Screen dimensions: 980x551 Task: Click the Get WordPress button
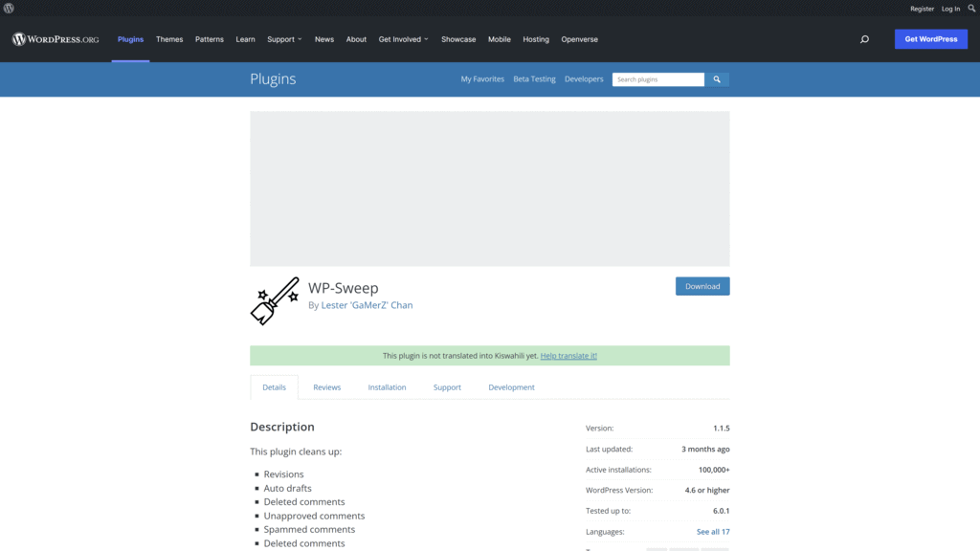tap(930, 39)
